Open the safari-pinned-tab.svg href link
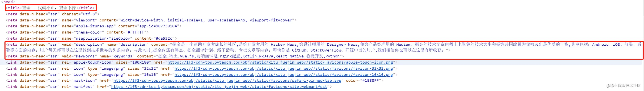This screenshot has width=644, height=91. 227,81
